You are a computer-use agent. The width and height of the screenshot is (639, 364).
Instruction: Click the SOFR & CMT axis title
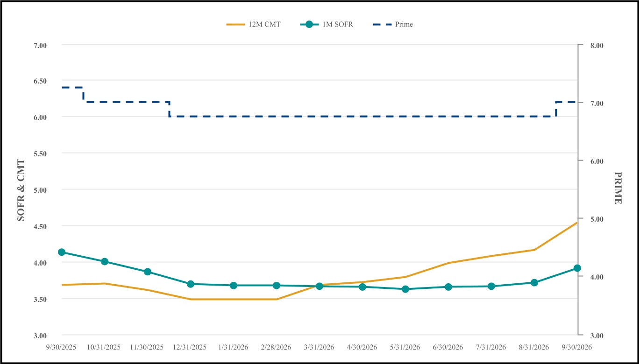pyautogui.click(x=21, y=189)
